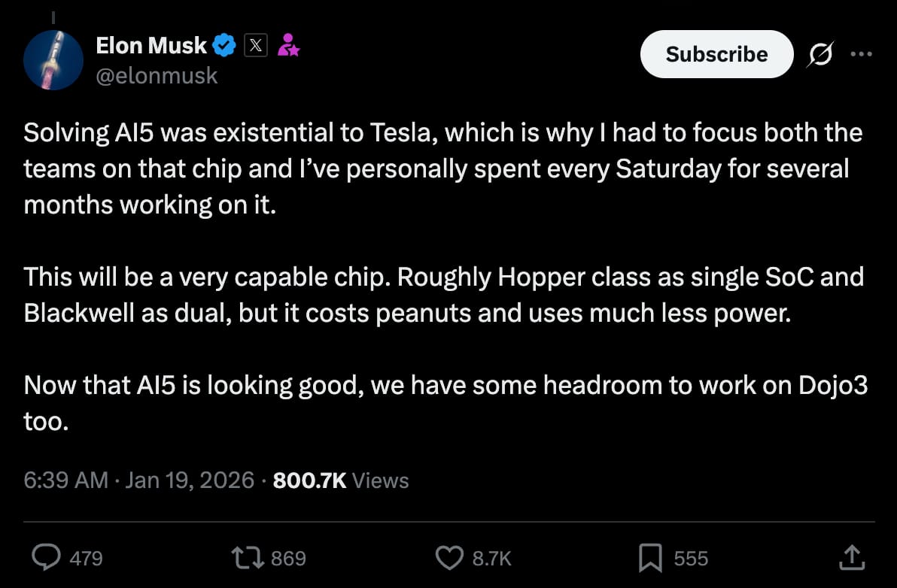Open the three-dot more options menu
Image resolution: width=897 pixels, height=588 pixels.
point(861,54)
